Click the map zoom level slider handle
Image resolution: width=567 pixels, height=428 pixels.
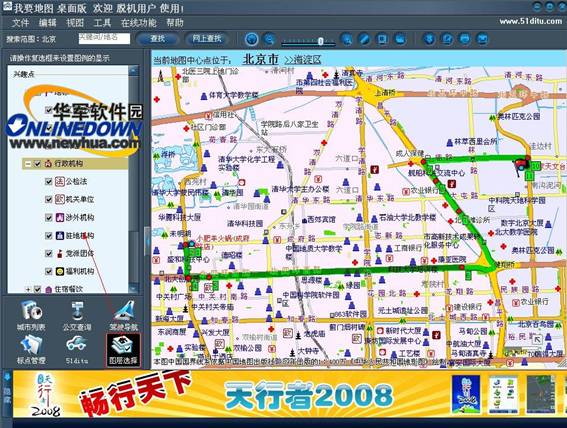(x=320, y=41)
